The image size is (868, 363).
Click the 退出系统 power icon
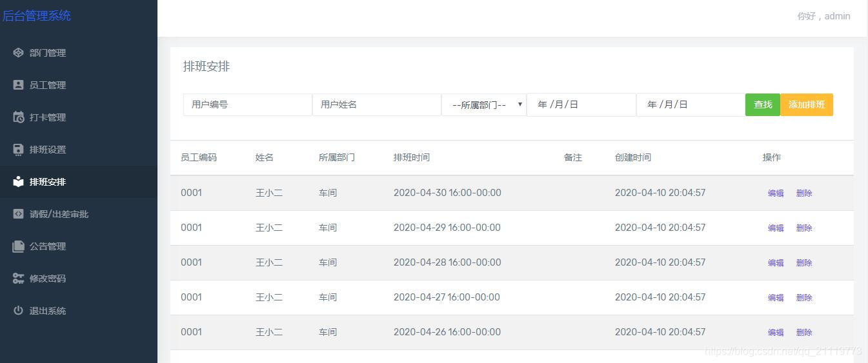18,311
